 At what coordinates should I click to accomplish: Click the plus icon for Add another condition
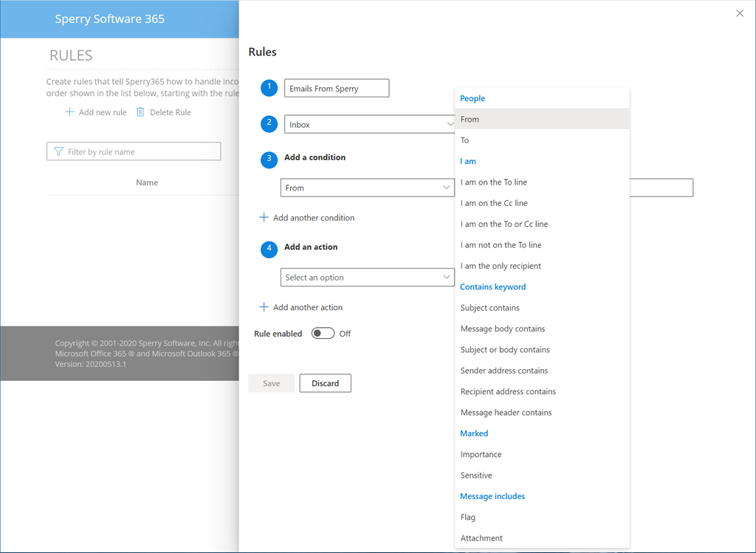[x=264, y=218]
